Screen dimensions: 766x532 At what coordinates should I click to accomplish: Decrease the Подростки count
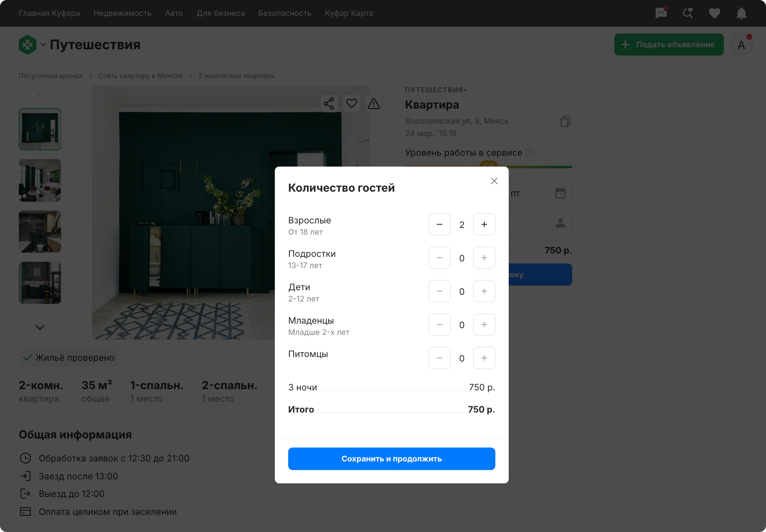coord(439,258)
